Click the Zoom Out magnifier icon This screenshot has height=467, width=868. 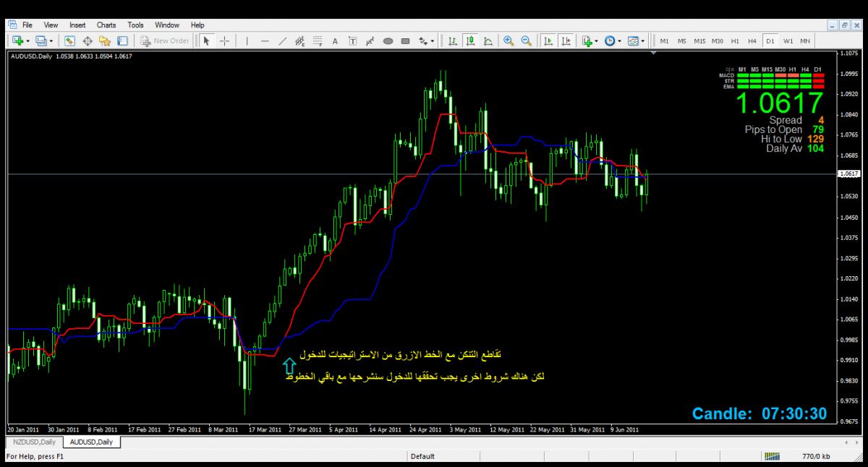[526, 41]
